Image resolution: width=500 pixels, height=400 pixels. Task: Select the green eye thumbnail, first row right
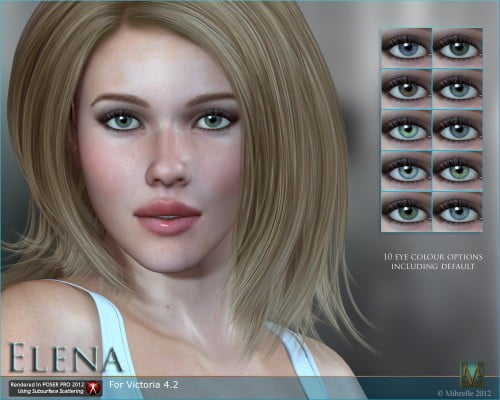(457, 48)
